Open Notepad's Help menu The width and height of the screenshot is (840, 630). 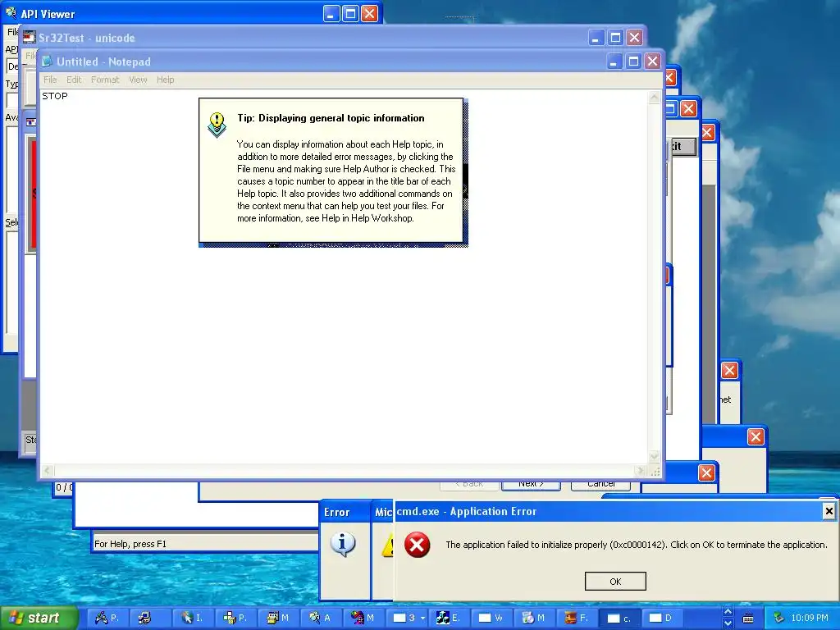pos(165,80)
